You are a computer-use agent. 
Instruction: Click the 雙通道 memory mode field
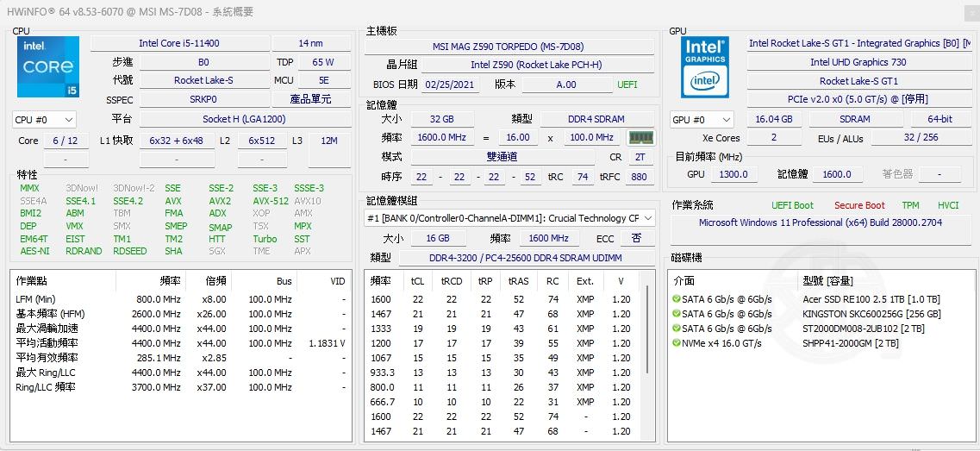pyautogui.click(x=502, y=157)
